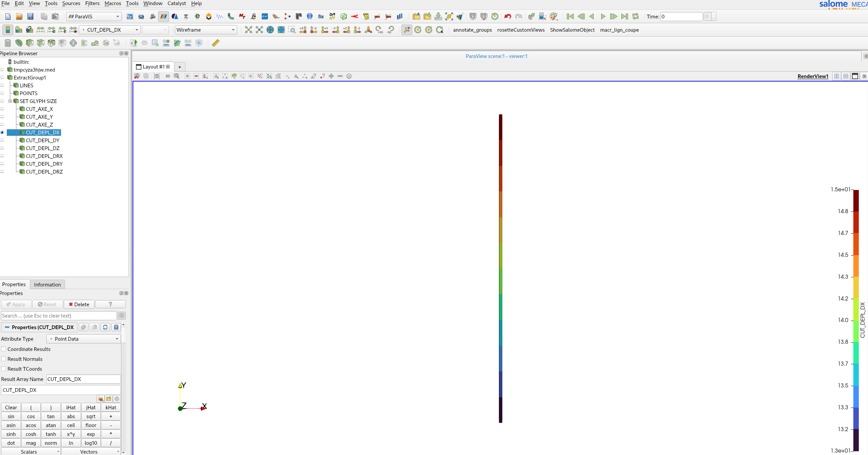The height and width of the screenshot is (455, 868).
Task: Run the macr_lign_coupe macro
Action: click(619, 30)
